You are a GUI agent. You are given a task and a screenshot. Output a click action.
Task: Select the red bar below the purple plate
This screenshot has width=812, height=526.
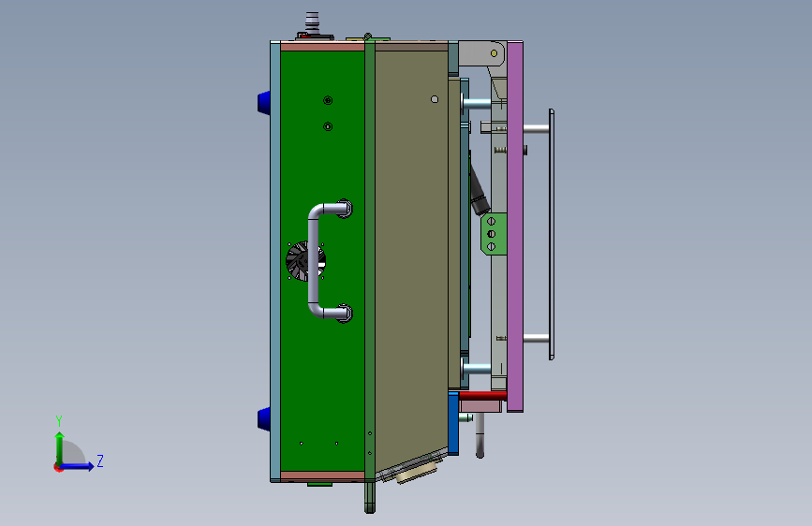tap(482, 396)
